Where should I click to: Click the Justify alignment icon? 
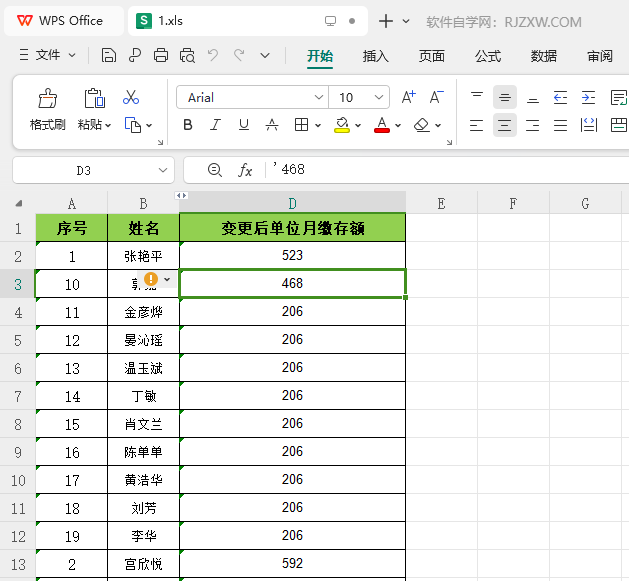[x=560, y=125]
